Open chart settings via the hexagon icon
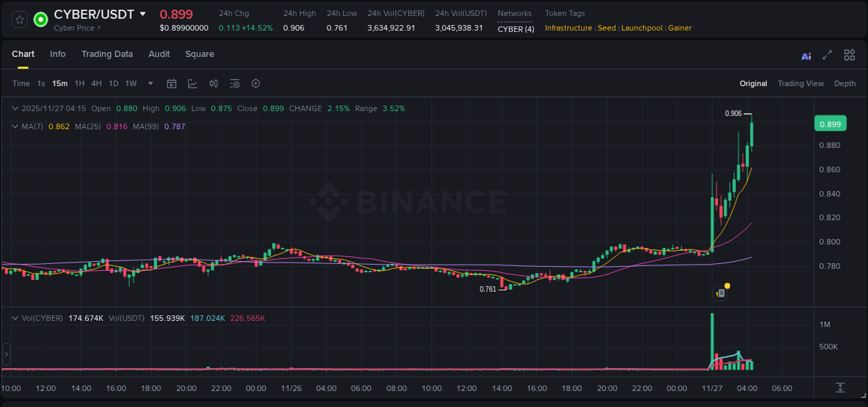This screenshot has width=868, height=407. coord(256,83)
